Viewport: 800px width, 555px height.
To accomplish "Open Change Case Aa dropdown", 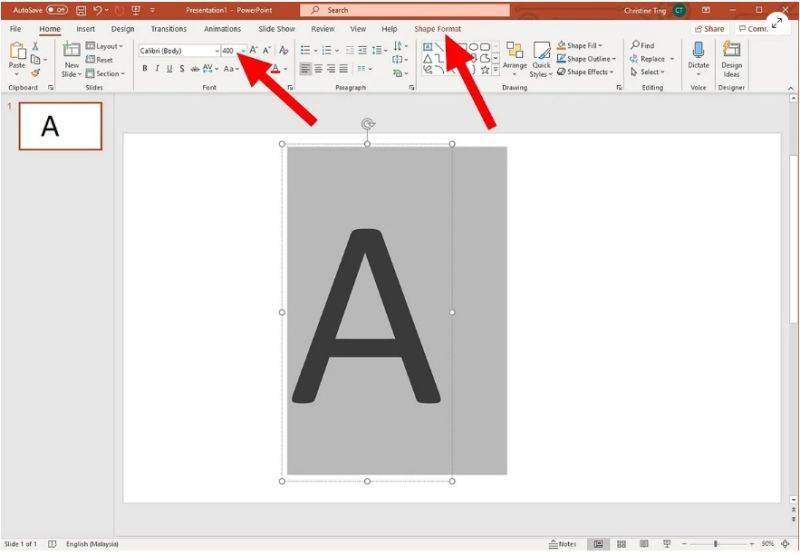I will 231,68.
